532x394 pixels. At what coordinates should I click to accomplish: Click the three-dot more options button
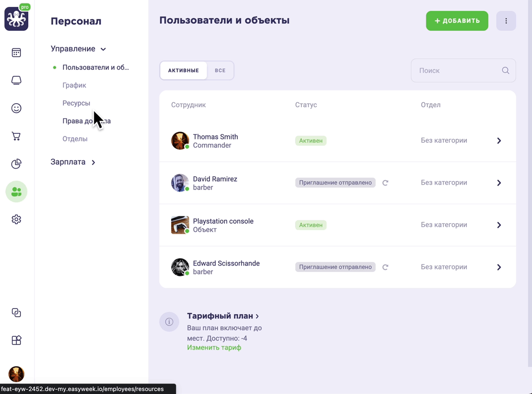pos(506,21)
